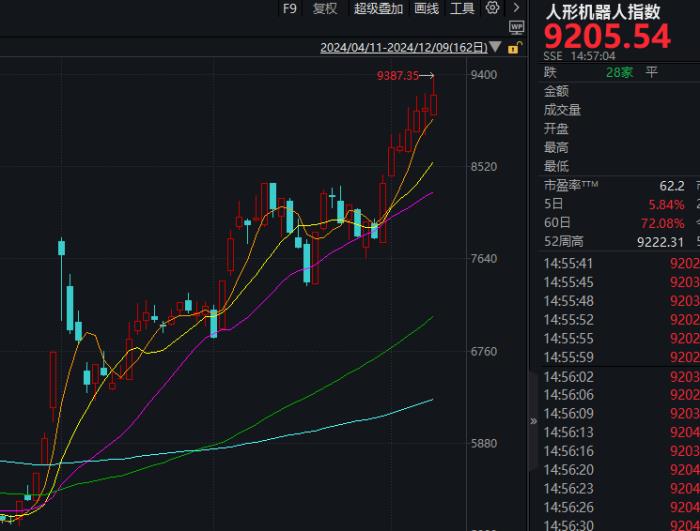Collapse the side panel using double-arrow handle
Screen dimensions: 700x531
point(533,421)
